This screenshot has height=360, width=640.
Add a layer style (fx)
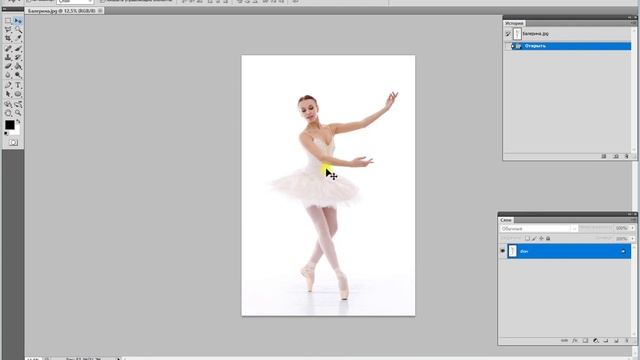[575, 340]
